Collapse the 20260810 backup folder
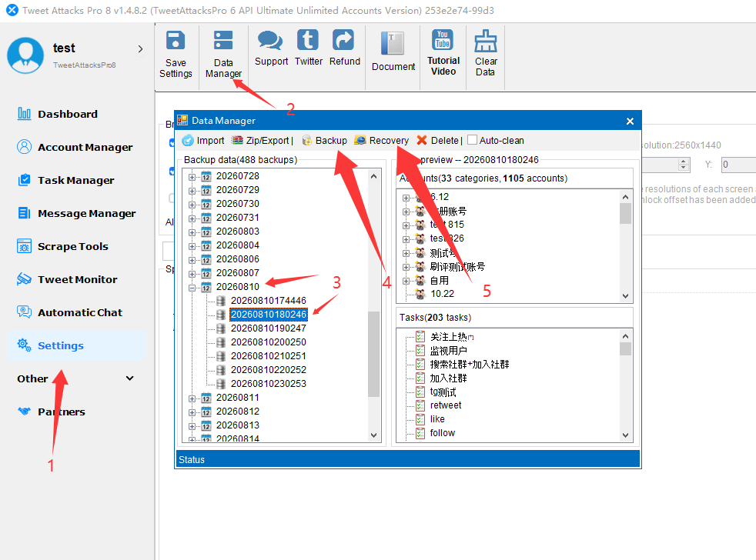756x560 pixels. pyautogui.click(x=192, y=288)
